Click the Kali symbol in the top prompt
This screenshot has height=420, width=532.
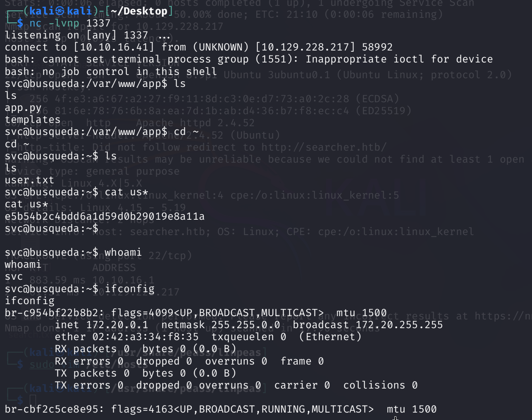click(x=60, y=11)
